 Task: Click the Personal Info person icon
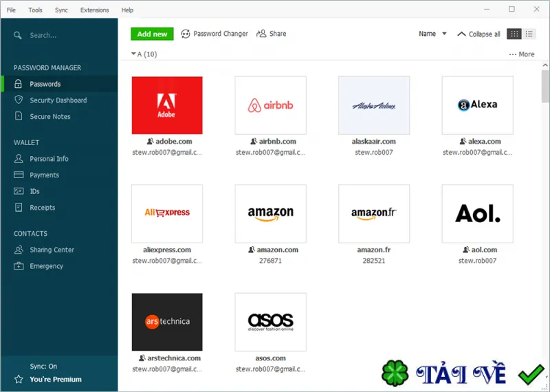click(x=19, y=159)
